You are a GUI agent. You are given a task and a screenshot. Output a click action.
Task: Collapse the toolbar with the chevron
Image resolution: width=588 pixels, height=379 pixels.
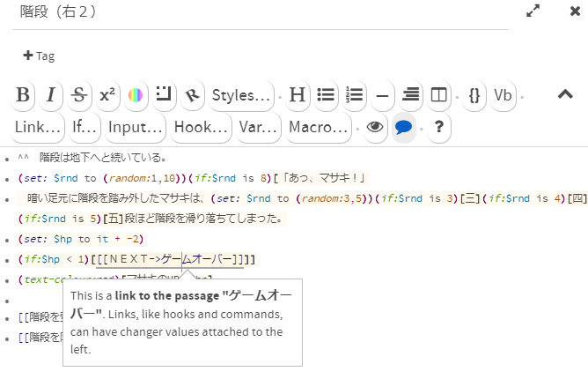pos(565,94)
